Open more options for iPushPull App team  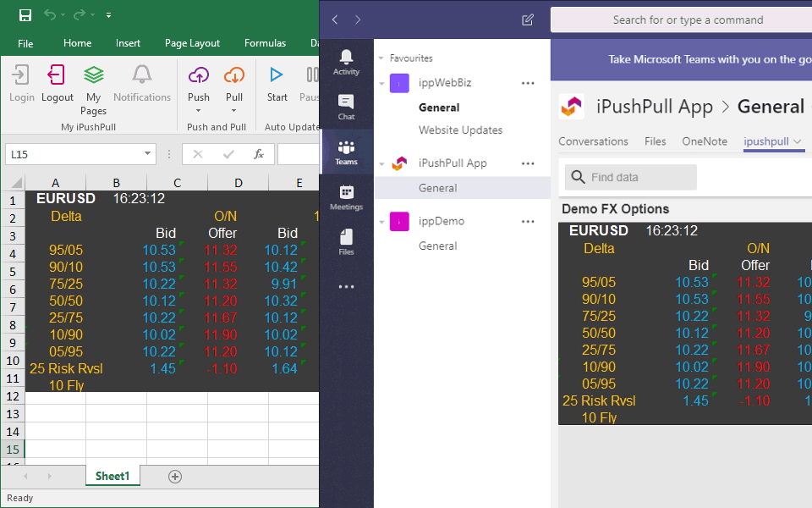point(528,163)
